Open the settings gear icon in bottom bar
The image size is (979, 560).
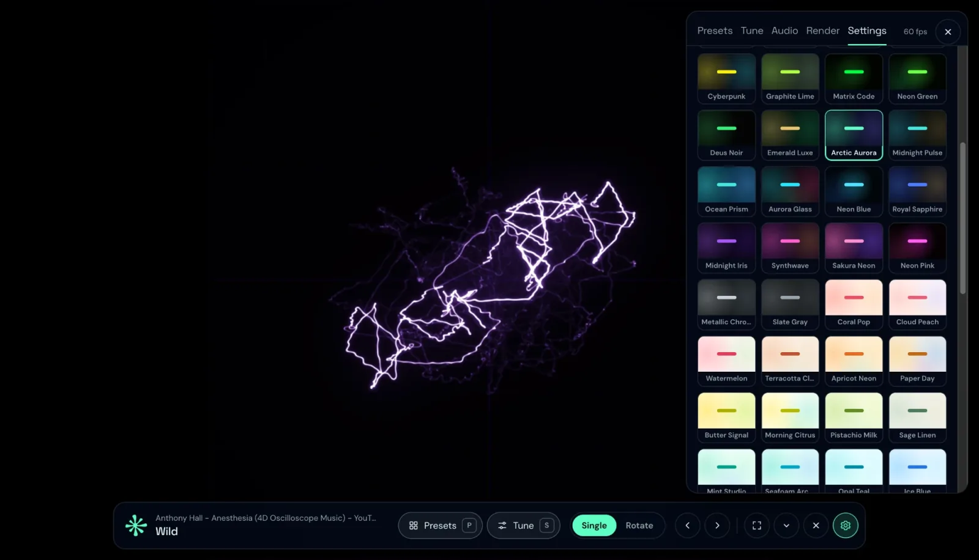[846, 525]
